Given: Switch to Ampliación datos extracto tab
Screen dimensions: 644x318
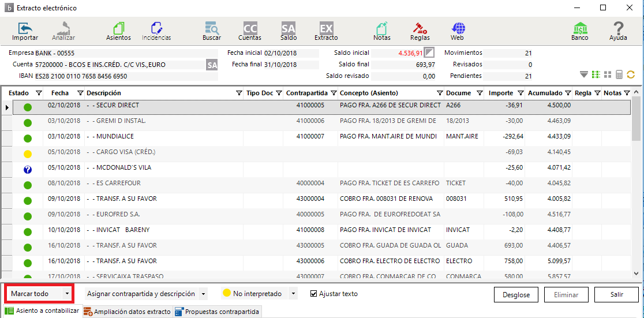Looking at the screenshot, I should click(128, 312).
